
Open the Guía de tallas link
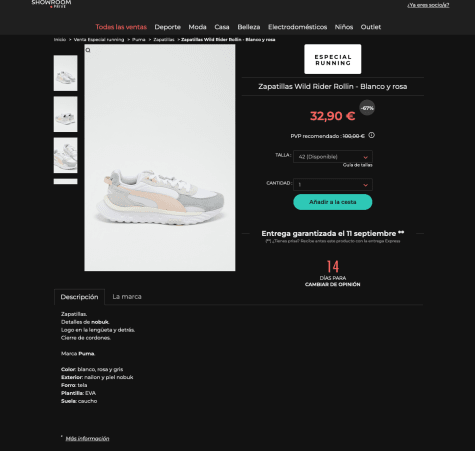pos(358,165)
